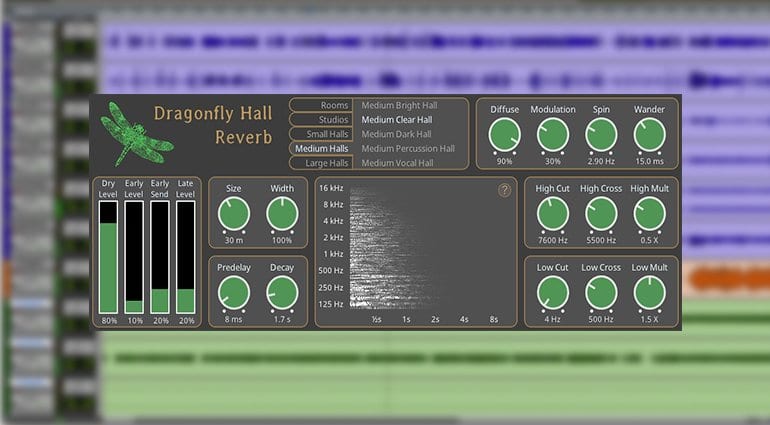The image size is (770, 425).
Task: Open the question mark help icon
Action: pos(504,190)
